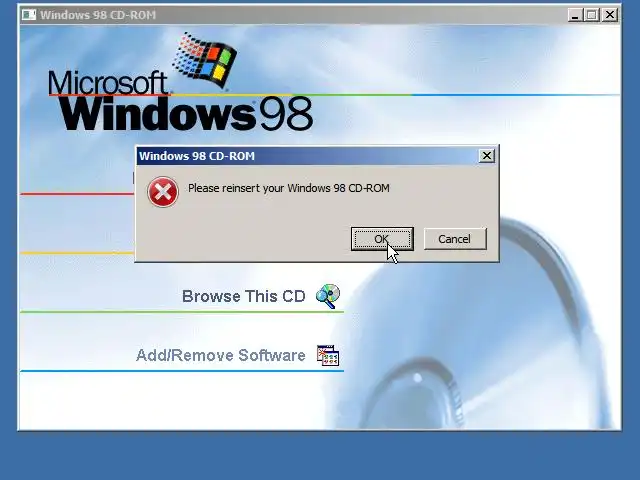Open the Browse This CD link
Image resolution: width=640 pixels, height=480 pixels.
(x=244, y=296)
